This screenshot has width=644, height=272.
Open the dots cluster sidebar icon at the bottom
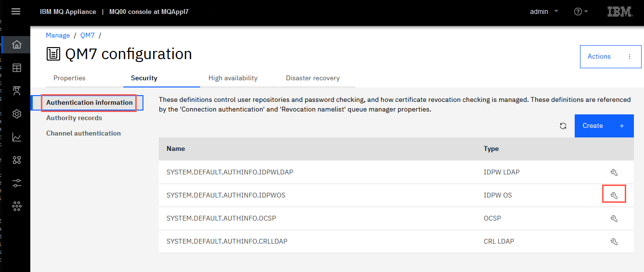(x=16, y=206)
